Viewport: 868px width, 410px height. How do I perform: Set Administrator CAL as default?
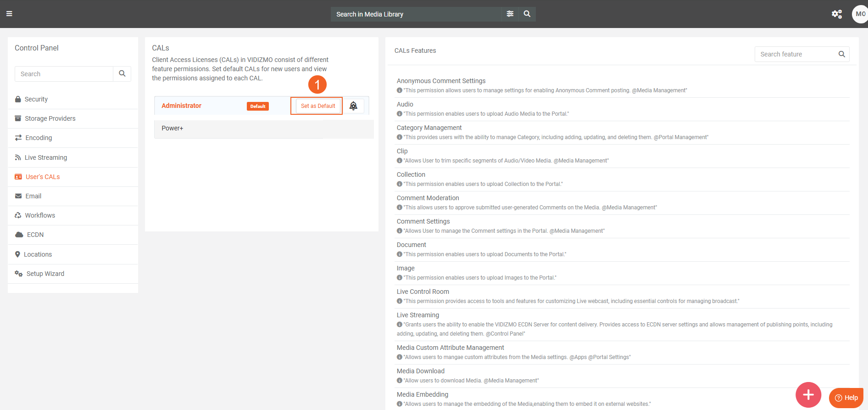tap(318, 106)
